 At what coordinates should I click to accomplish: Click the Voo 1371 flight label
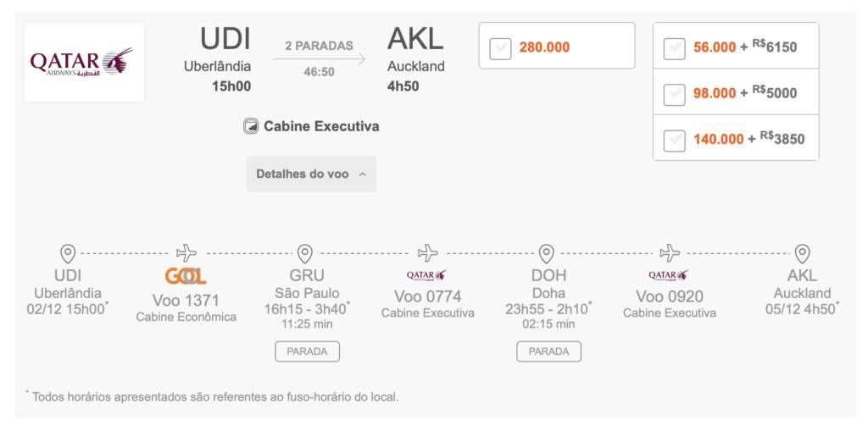[x=186, y=301]
